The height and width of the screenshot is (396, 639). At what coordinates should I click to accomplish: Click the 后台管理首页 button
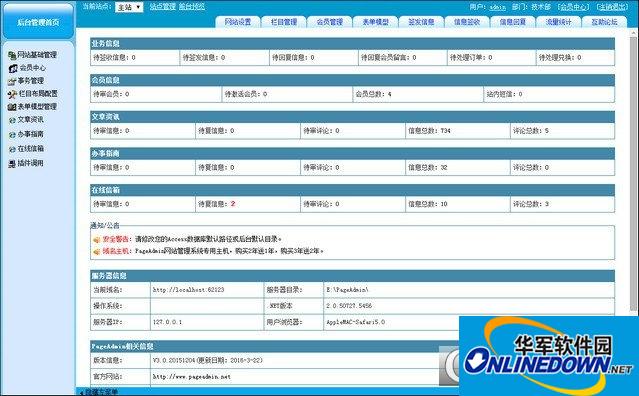pos(38,22)
